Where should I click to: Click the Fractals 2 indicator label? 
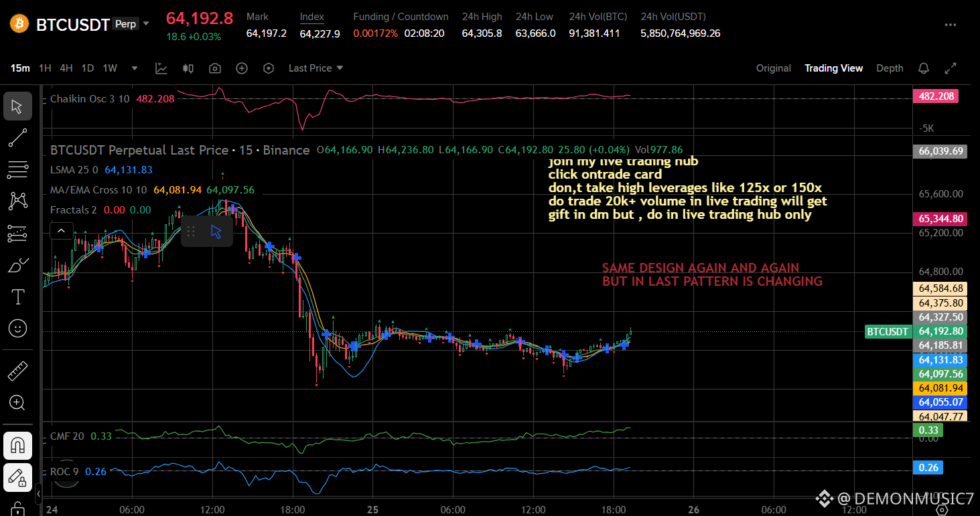pyautogui.click(x=74, y=210)
